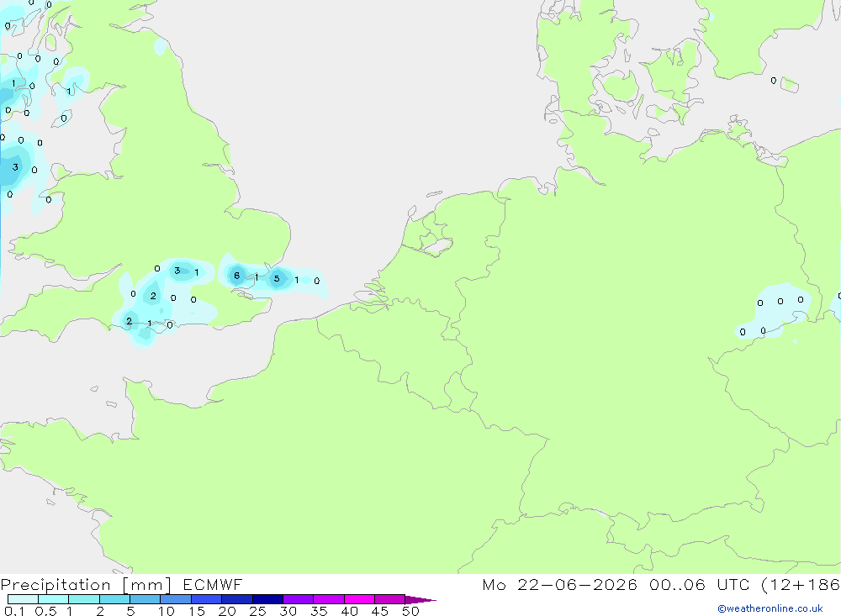Pick the 10–15 mm blue legend swatch
Viewport: 841px width, 616px height.
(x=176, y=599)
